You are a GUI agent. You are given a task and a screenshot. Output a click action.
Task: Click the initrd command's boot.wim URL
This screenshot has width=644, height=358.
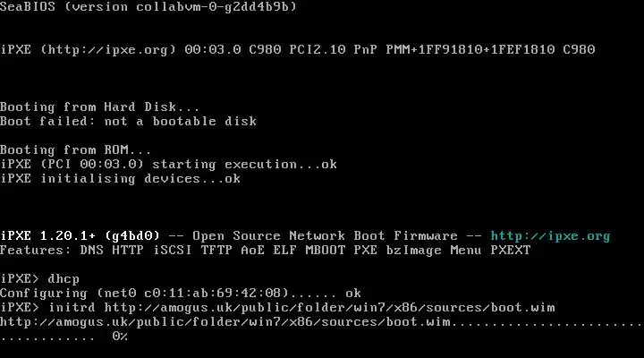coord(329,308)
